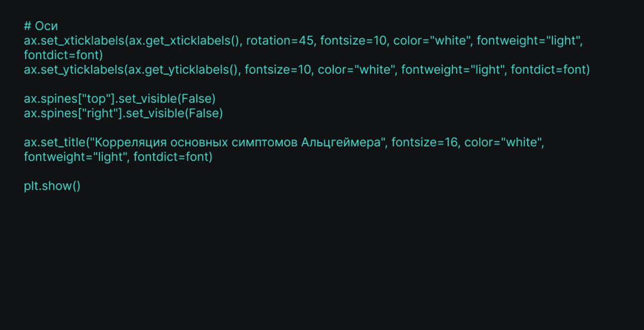Click fontweight="light" in the set_xticklabels line
This screenshot has width=644, height=330.
tap(528, 41)
